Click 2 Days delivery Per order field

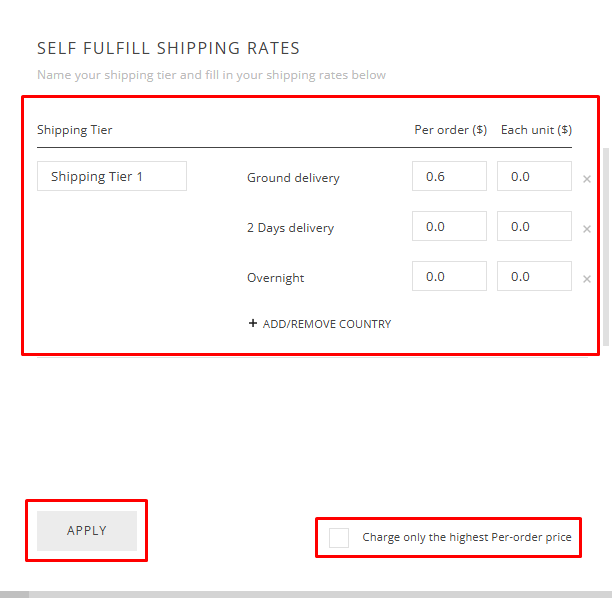pos(449,226)
